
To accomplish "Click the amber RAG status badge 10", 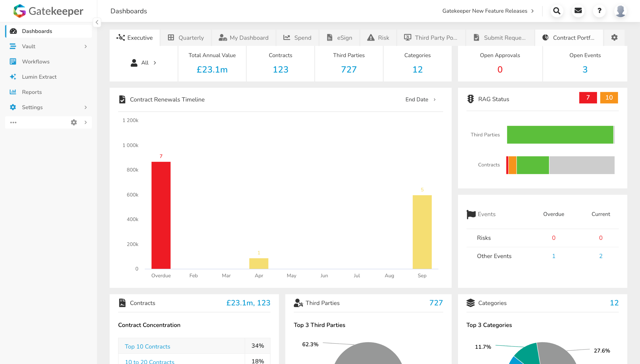I will [x=609, y=98].
